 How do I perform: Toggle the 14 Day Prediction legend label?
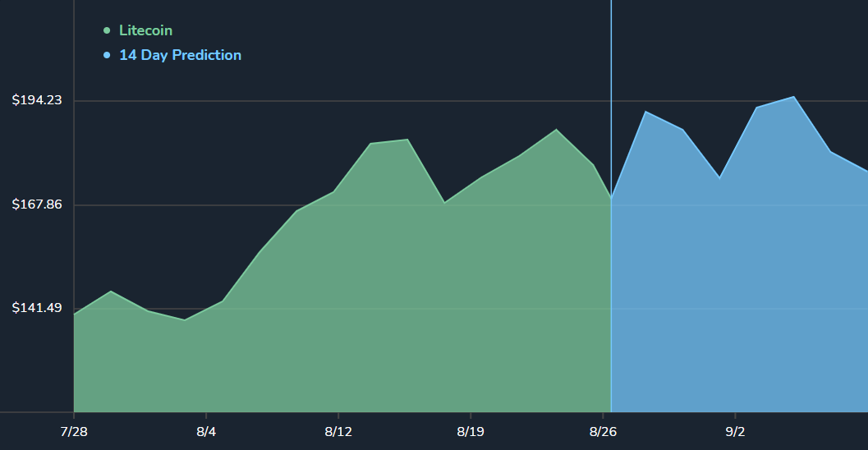point(180,55)
